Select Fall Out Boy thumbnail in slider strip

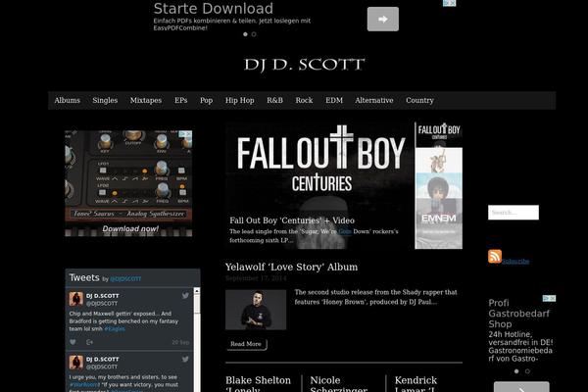coord(439,134)
